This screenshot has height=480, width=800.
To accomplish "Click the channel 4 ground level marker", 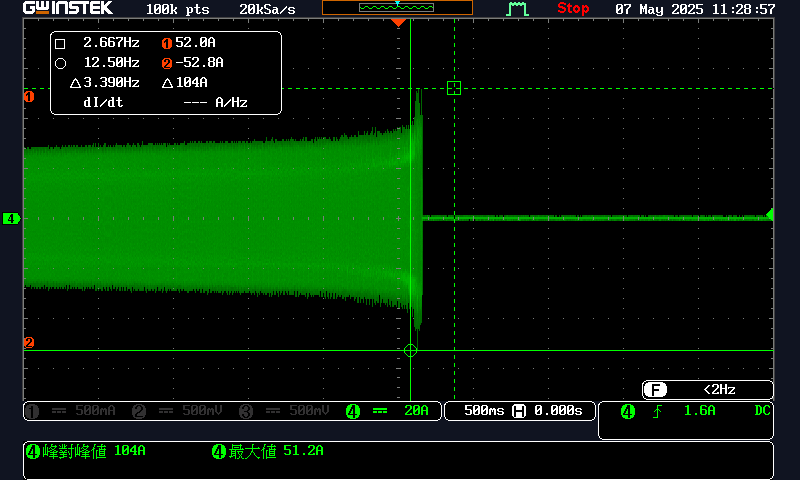I will coord(11,218).
